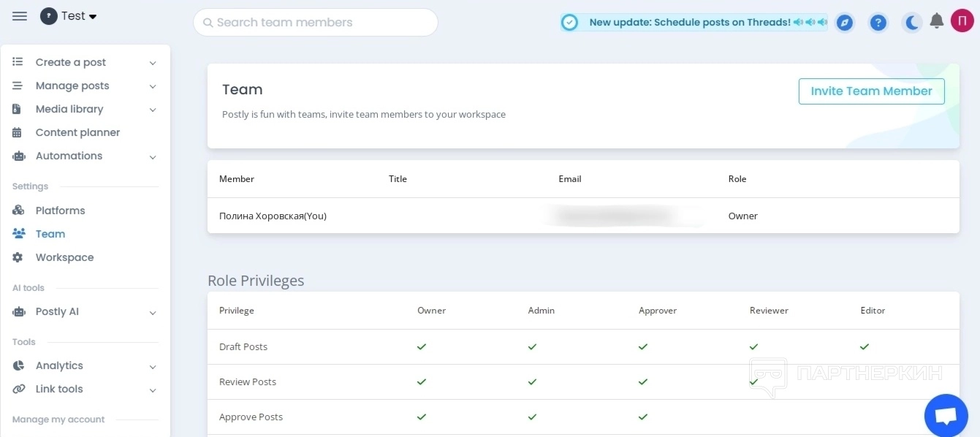Open the notifications bell
The height and width of the screenshot is (437, 980).
(x=936, y=22)
